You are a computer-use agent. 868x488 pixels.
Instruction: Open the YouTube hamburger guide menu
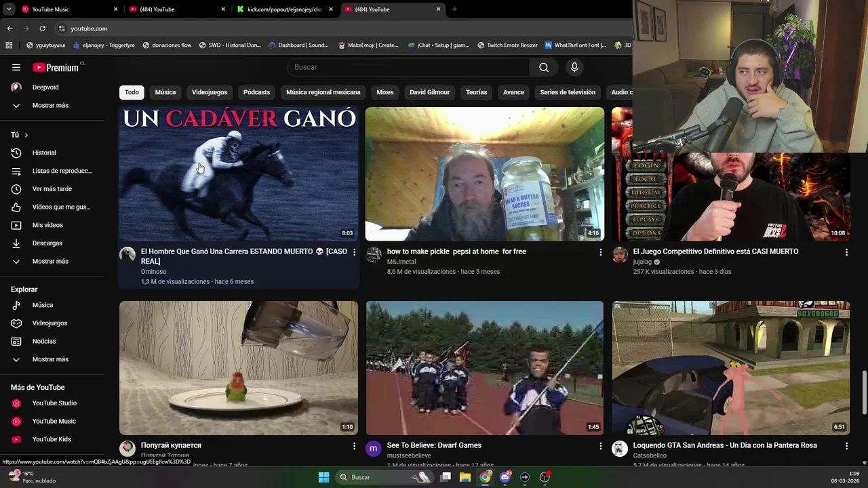pos(16,67)
